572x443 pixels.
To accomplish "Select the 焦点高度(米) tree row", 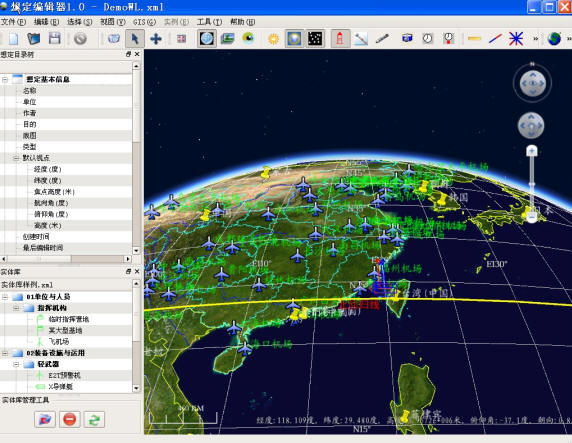I will click(66, 192).
